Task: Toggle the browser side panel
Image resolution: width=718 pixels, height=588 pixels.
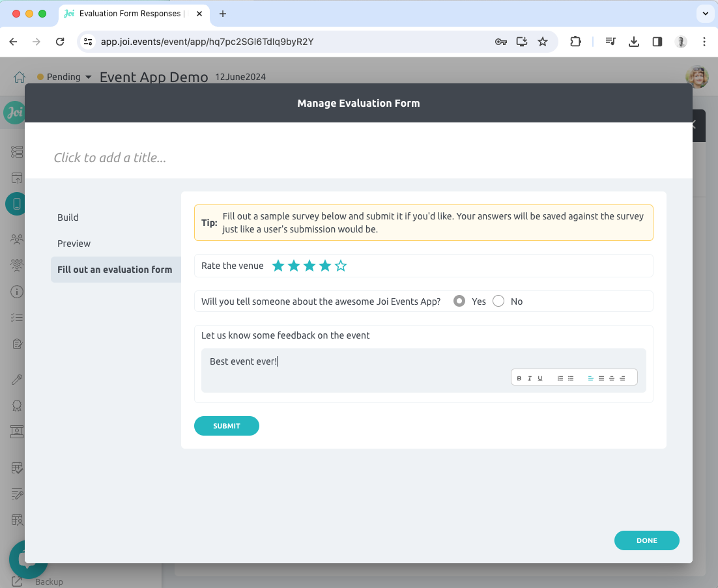Action: point(657,42)
